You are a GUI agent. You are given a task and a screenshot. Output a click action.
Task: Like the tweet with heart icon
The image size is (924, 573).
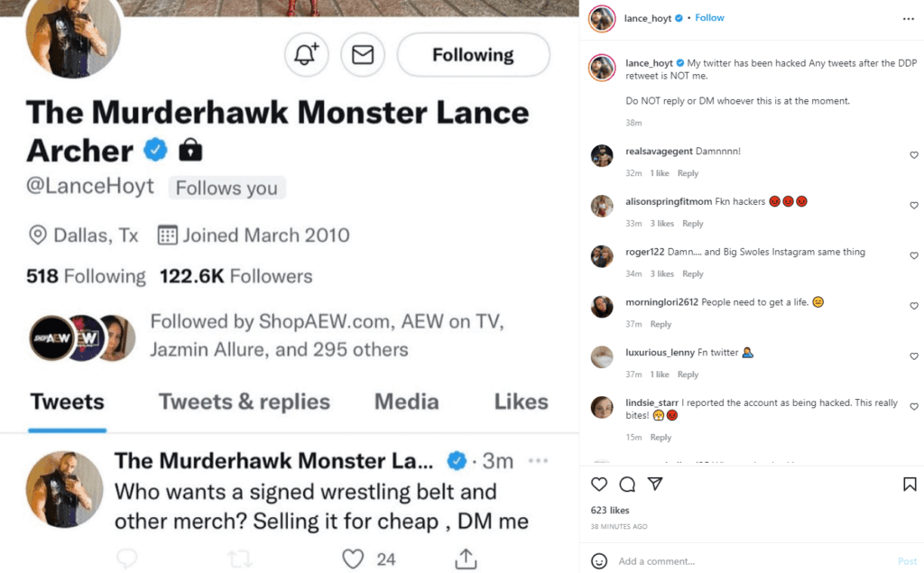pyautogui.click(x=352, y=559)
